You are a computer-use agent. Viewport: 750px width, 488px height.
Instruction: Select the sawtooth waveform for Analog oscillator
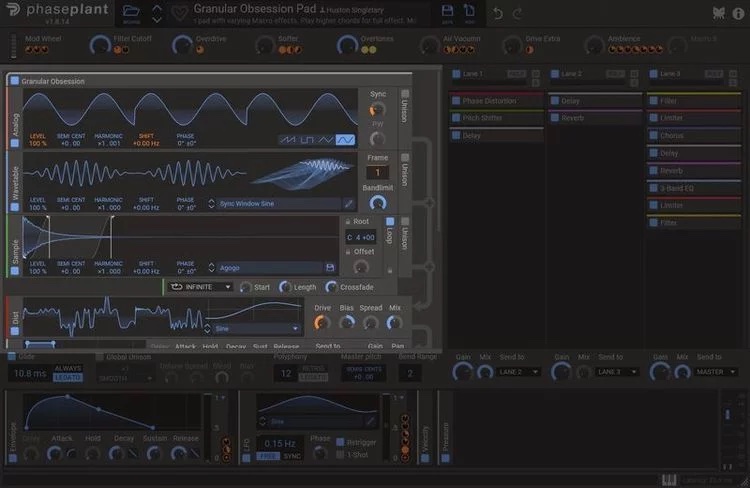pyautogui.click(x=287, y=140)
